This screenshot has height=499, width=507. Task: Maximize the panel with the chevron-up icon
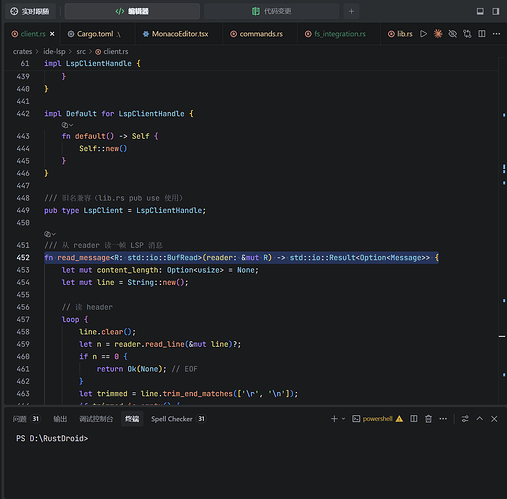click(480, 419)
